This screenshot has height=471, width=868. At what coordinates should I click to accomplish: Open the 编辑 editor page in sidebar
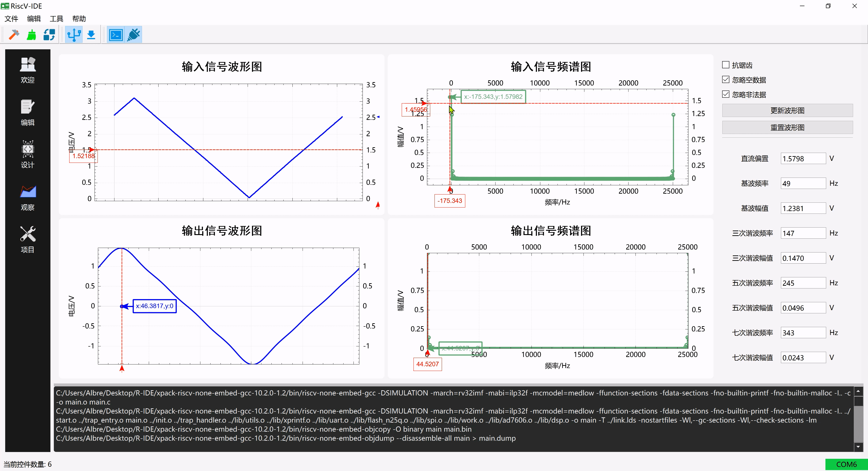[28, 113]
